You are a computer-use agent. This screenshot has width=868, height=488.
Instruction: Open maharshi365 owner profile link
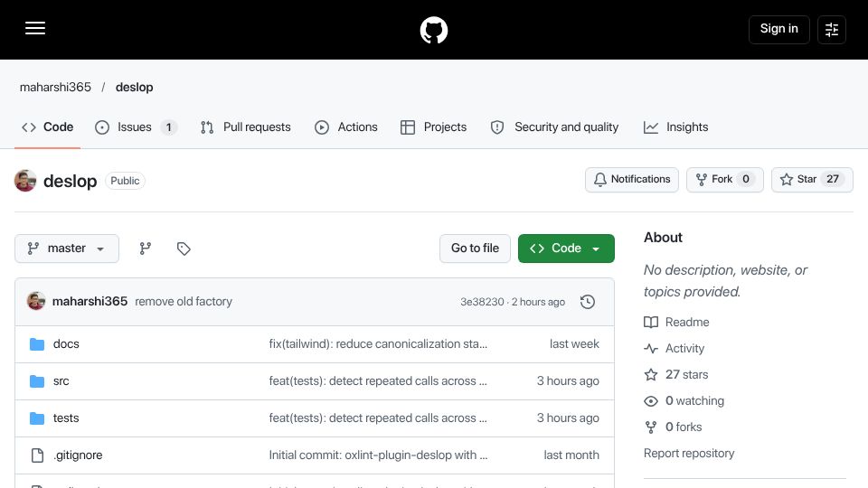55,88
